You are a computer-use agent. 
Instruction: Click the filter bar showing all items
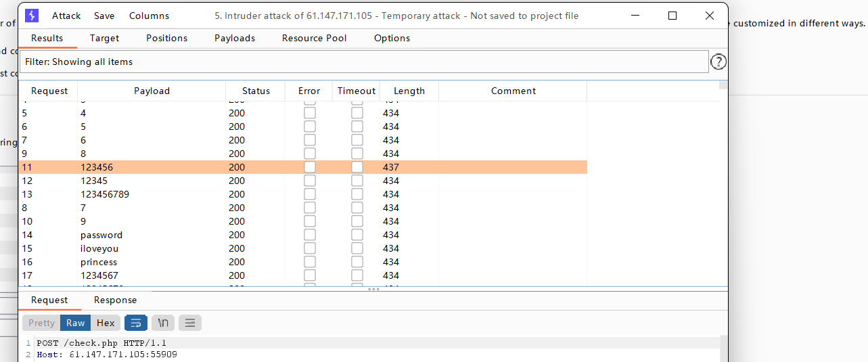(364, 62)
